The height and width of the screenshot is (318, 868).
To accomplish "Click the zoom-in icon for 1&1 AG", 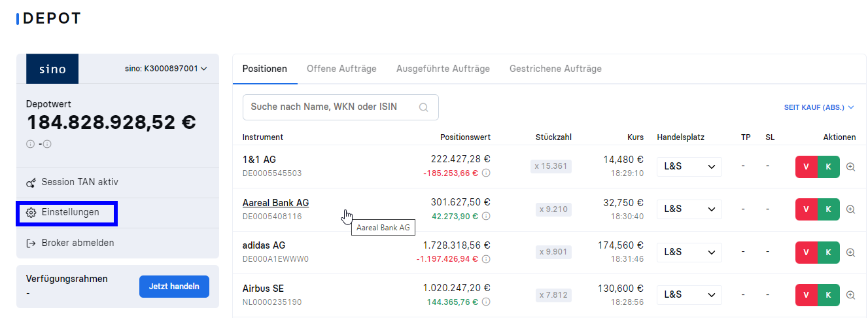I will (850, 167).
